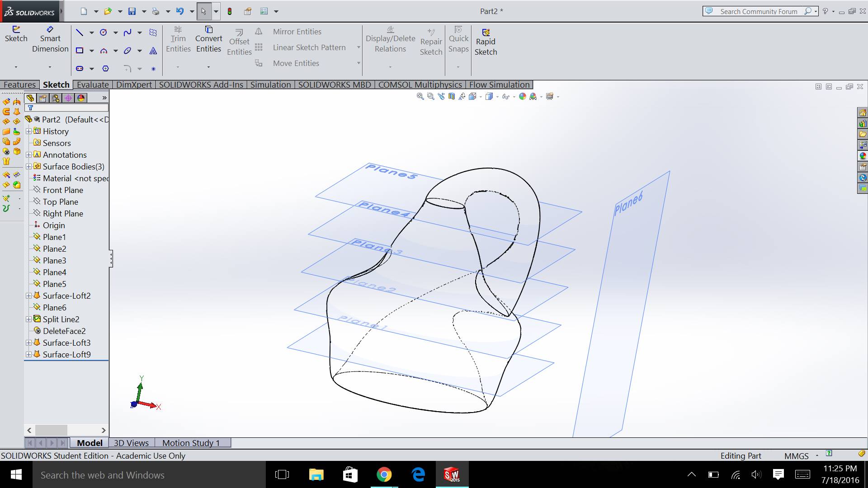Image resolution: width=868 pixels, height=488 pixels.
Task: Select the Convert Entities tool
Action: coord(208,40)
